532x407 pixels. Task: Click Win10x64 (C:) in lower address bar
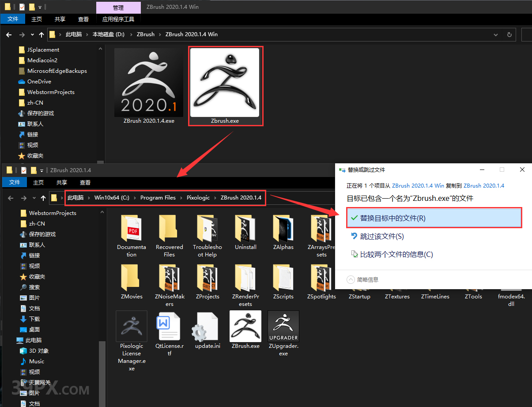click(x=112, y=198)
